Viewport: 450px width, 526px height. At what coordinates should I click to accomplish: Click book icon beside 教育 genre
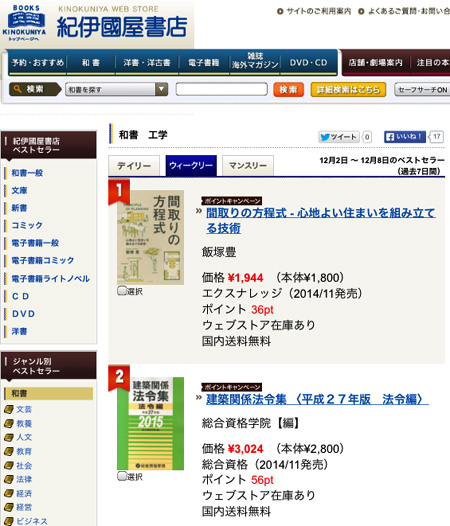tap(8, 452)
